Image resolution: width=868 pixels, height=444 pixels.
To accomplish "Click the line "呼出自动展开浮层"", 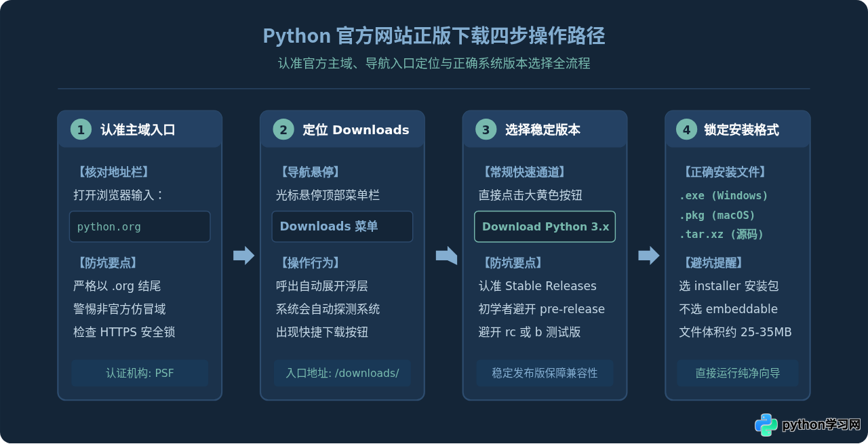I will coord(322,286).
